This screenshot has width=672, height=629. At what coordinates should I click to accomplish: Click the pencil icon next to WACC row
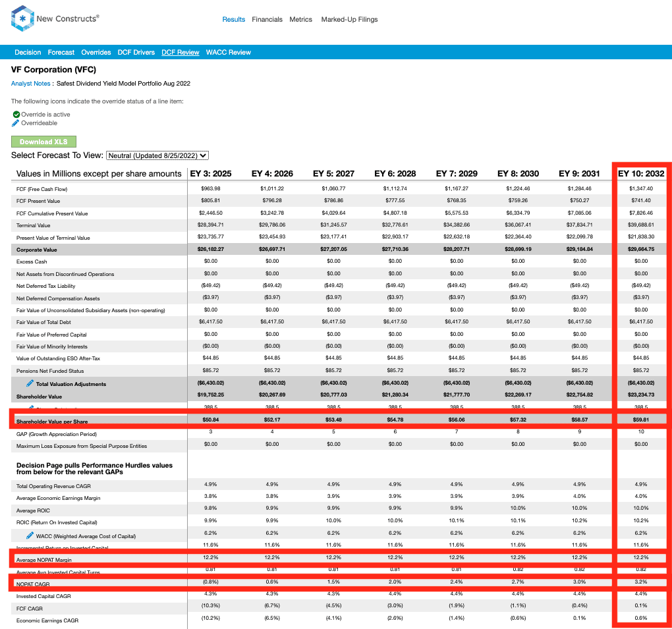click(x=30, y=535)
